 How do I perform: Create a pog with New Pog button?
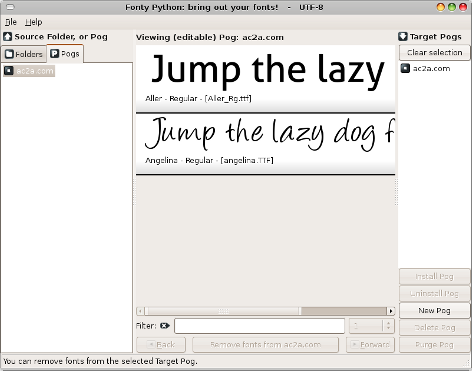434,310
